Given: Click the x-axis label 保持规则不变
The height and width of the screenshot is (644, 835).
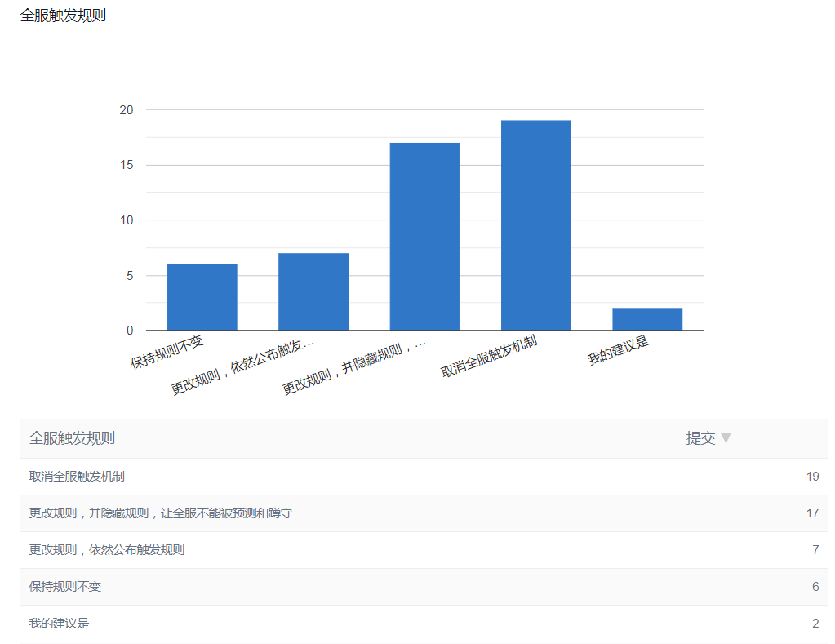Looking at the screenshot, I should point(168,352).
